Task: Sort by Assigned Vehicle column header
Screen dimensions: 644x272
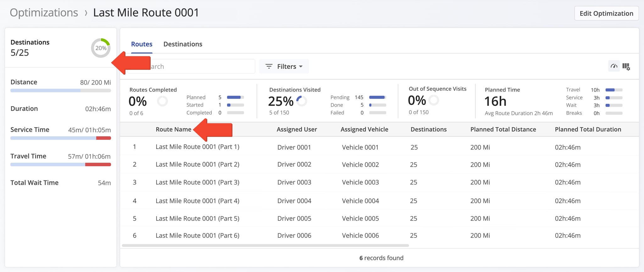Action: click(364, 129)
